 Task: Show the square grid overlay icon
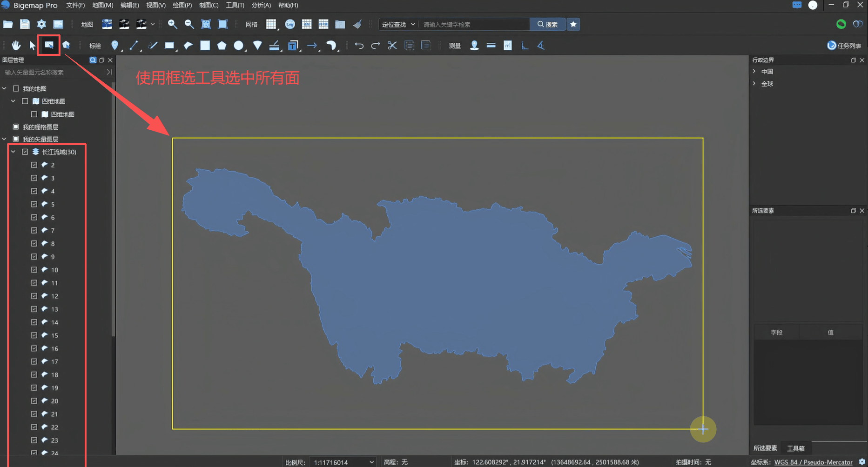point(271,24)
